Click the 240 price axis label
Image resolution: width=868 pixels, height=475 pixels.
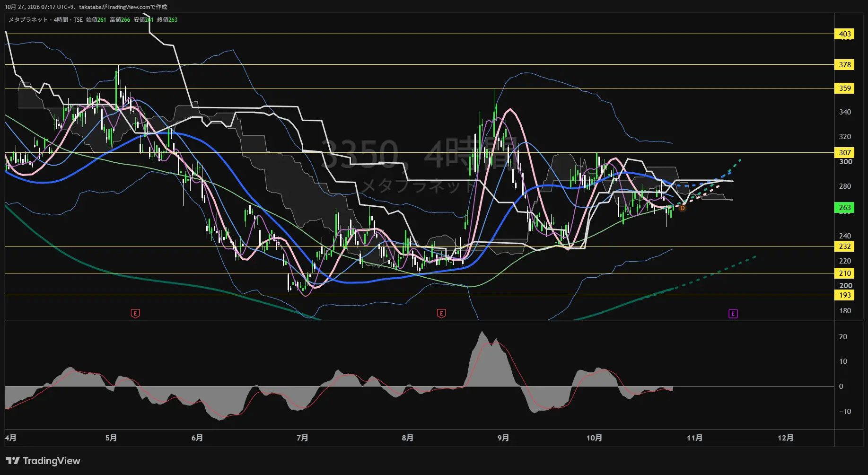(845, 236)
